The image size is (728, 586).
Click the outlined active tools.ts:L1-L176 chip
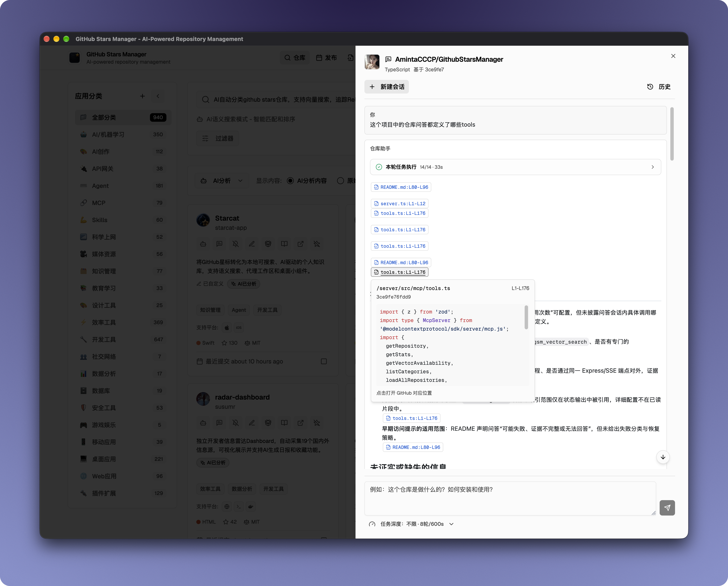pyautogui.click(x=399, y=272)
